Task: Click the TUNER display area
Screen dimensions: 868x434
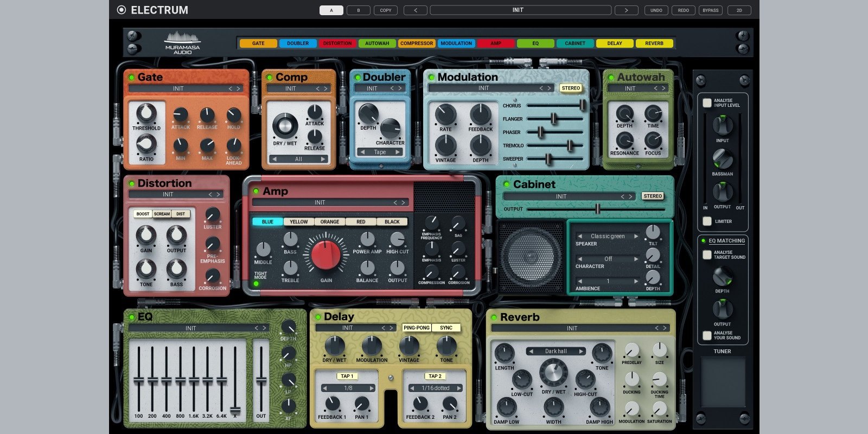Action: point(722,382)
